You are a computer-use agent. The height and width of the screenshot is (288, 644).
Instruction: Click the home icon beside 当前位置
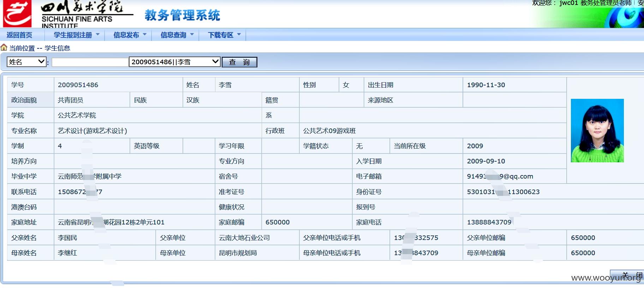click(x=4, y=47)
